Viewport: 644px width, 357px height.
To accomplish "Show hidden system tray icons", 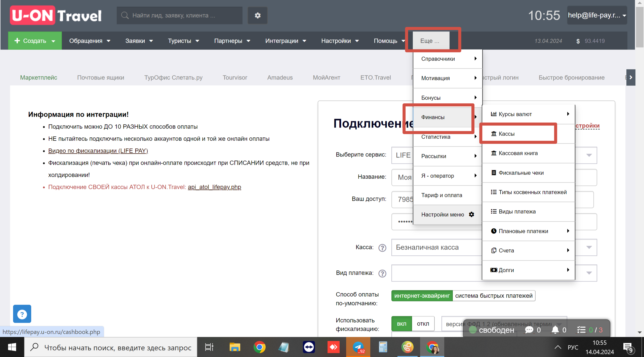I will 558,347.
